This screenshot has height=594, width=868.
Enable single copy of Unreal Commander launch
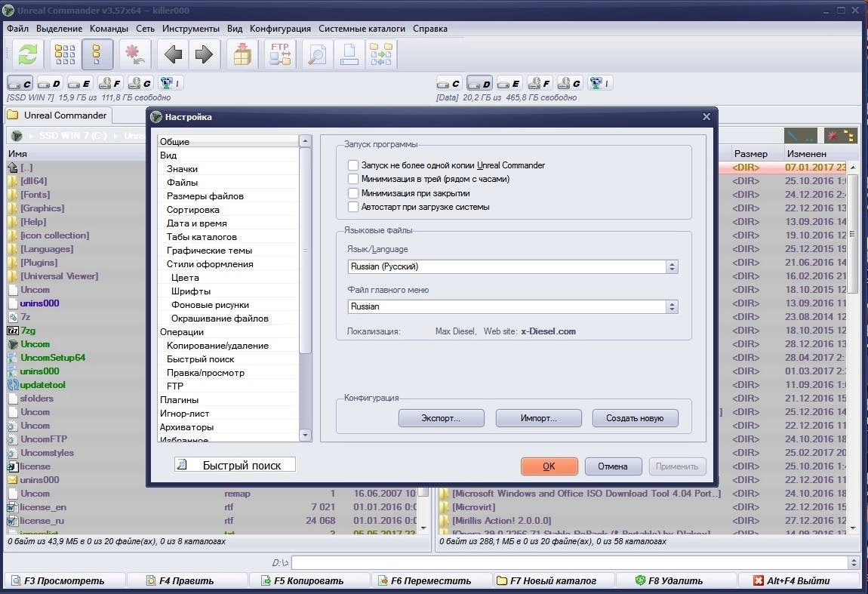click(x=353, y=165)
